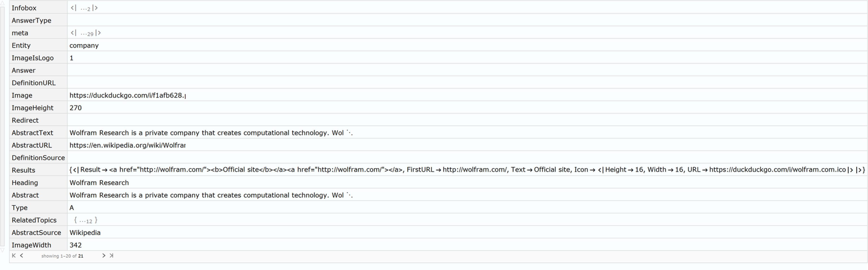868x270 pixels.
Task: Click the 'showing 1–20 of 21' indicator
Action: (x=62, y=256)
